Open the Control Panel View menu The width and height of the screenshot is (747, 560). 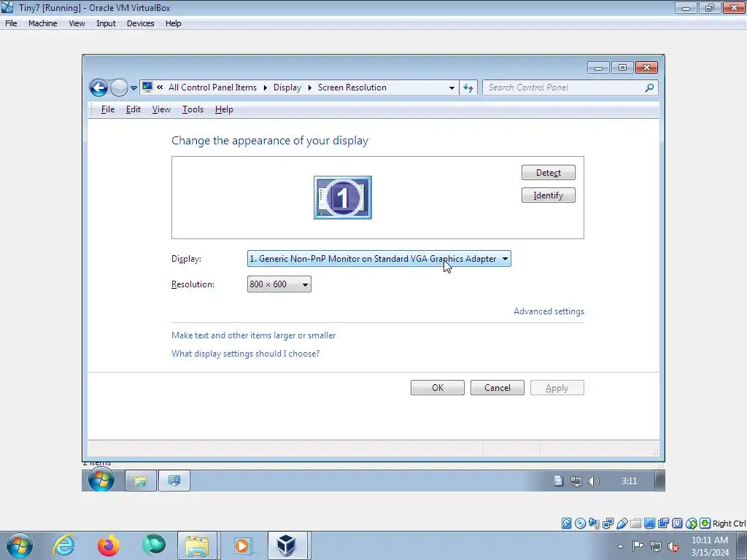pyautogui.click(x=161, y=109)
